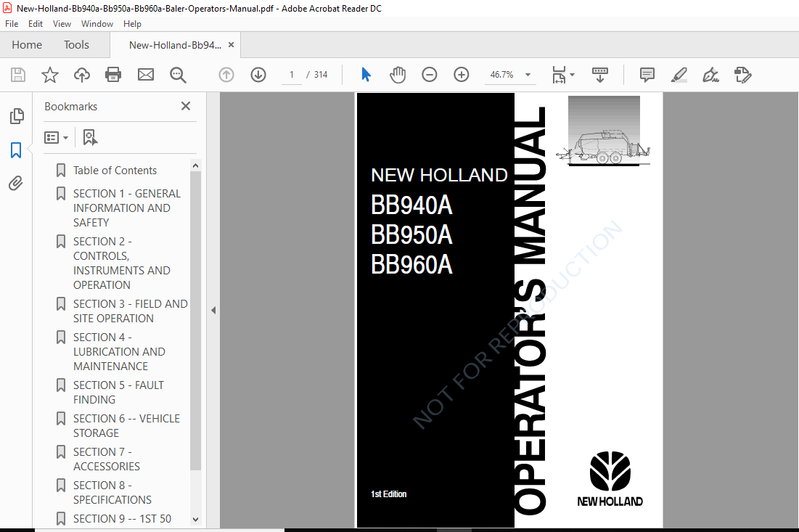Open the Attachments paperclip panel
Screen dimensions: 799x532
16,184
